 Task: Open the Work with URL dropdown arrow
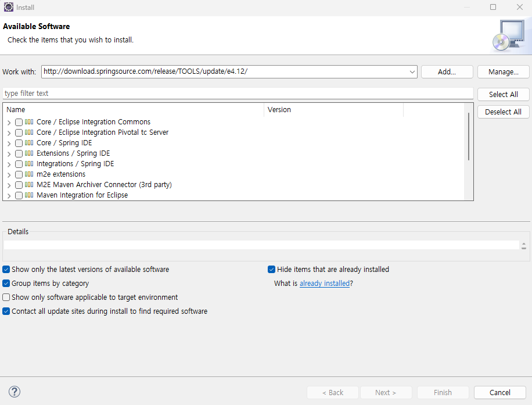(412, 72)
